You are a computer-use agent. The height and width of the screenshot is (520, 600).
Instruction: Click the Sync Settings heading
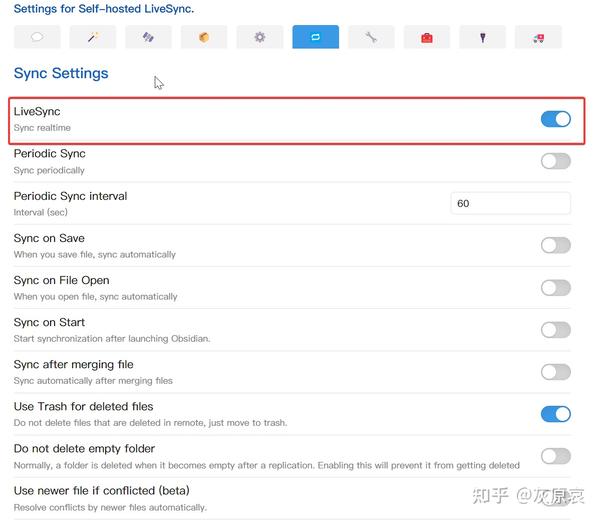[x=61, y=73]
